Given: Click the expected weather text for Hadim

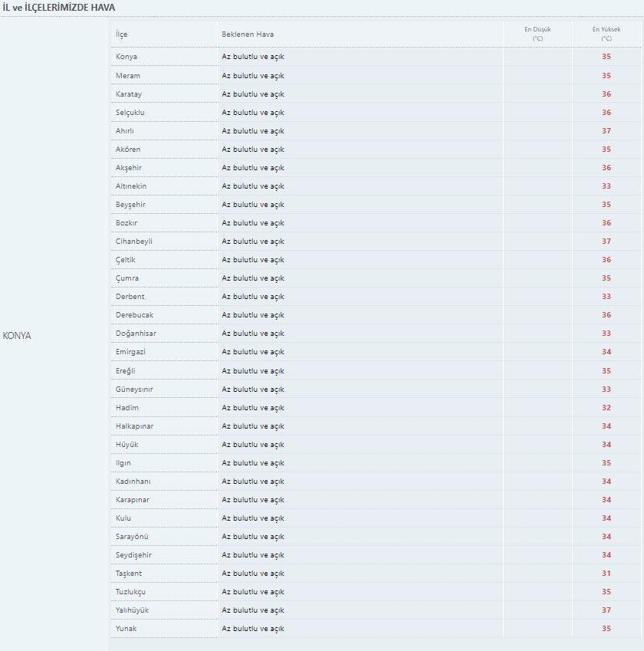Looking at the screenshot, I should coord(253,407).
